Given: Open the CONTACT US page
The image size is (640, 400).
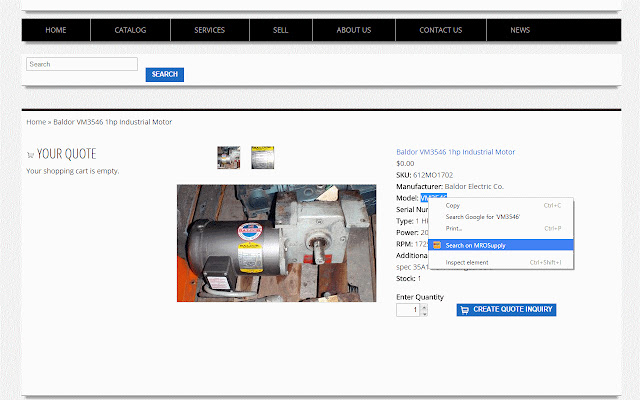Looking at the screenshot, I should pyautogui.click(x=441, y=30).
